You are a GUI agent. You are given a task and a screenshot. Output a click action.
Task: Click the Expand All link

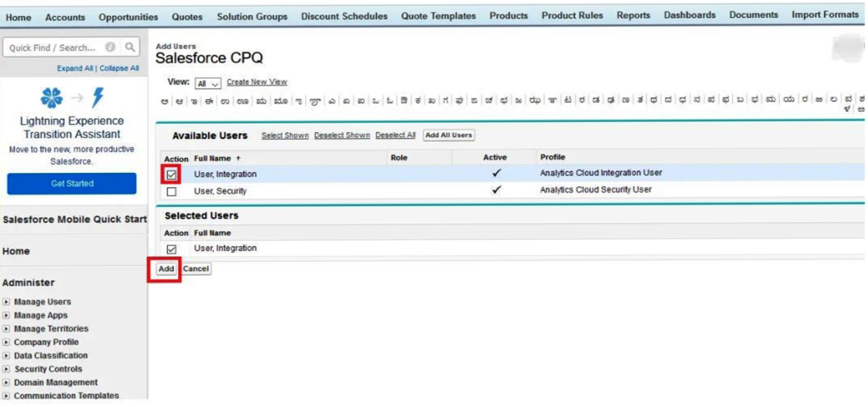(75, 69)
